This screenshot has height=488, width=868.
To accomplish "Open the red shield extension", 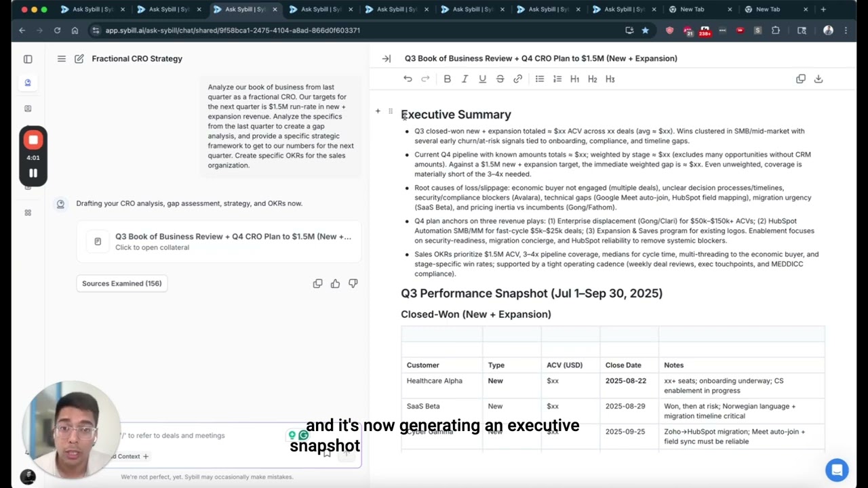I will coord(670,30).
